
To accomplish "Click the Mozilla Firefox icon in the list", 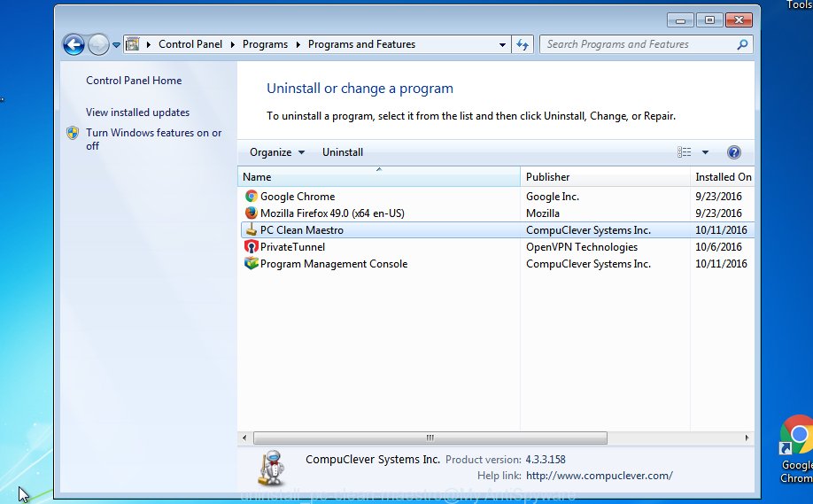I will point(251,213).
